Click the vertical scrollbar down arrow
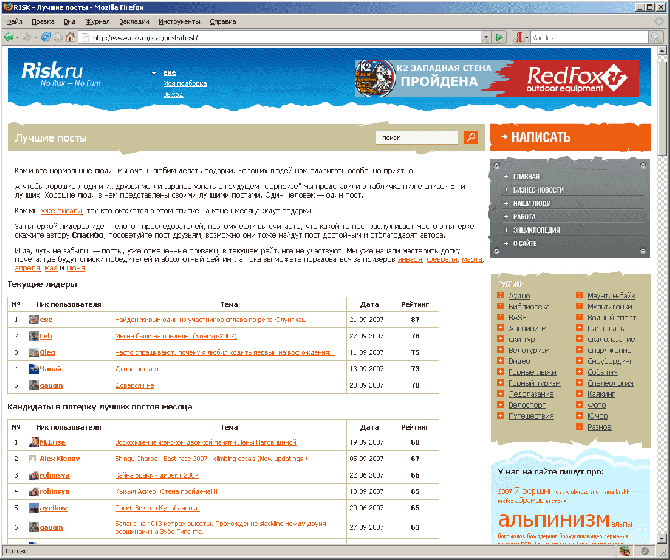 click(x=662, y=539)
